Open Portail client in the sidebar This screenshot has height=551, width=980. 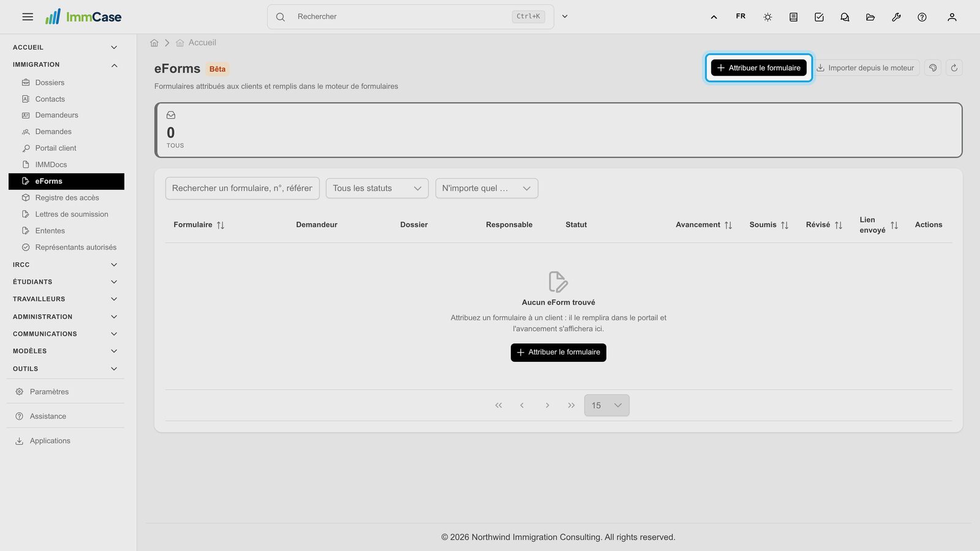pyautogui.click(x=66, y=148)
